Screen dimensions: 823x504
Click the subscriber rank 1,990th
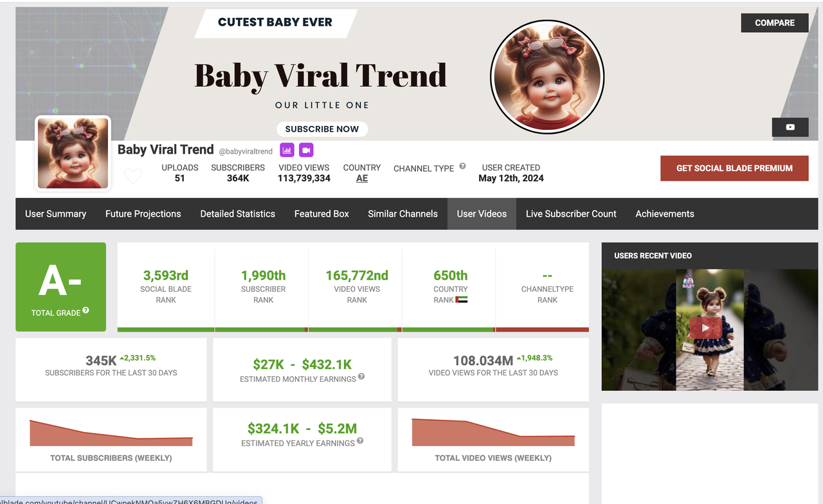point(264,275)
